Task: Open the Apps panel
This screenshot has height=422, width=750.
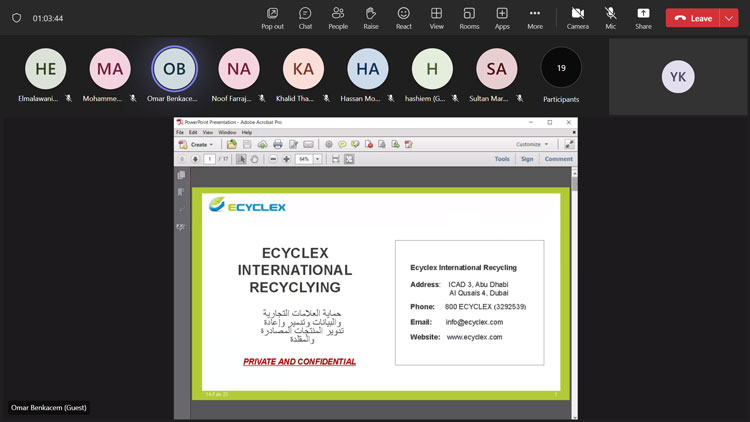Action: tap(502, 17)
